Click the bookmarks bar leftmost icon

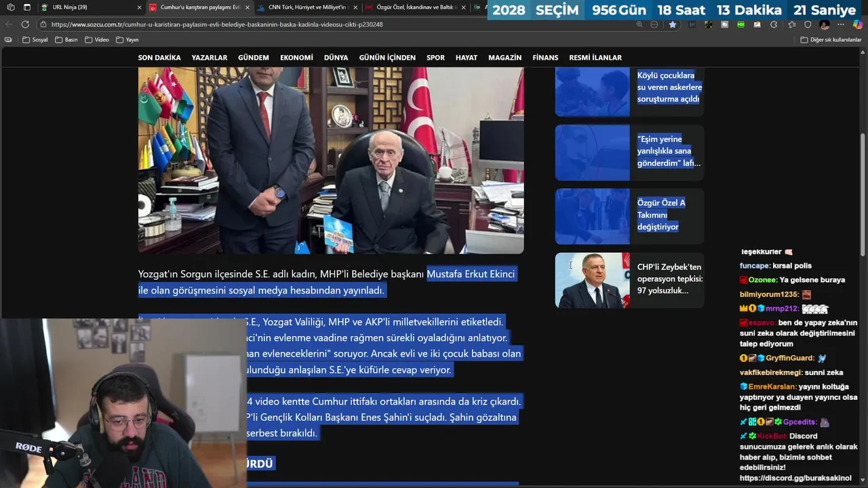point(8,40)
